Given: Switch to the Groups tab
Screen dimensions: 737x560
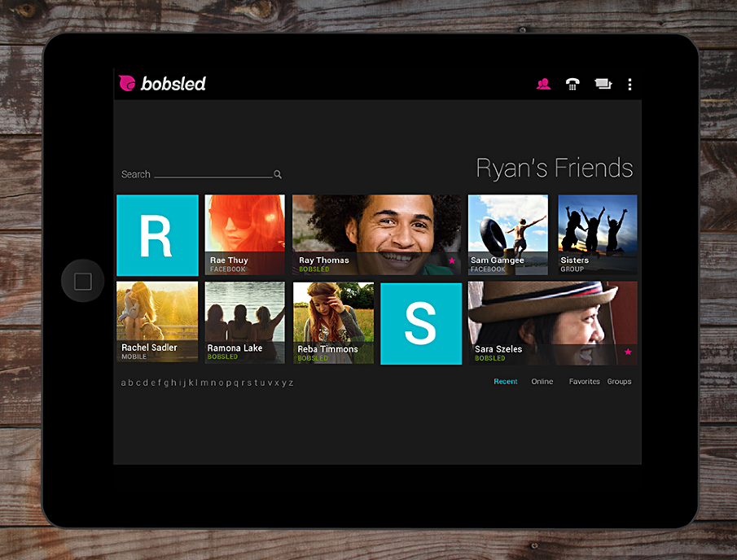Looking at the screenshot, I should click(x=619, y=382).
